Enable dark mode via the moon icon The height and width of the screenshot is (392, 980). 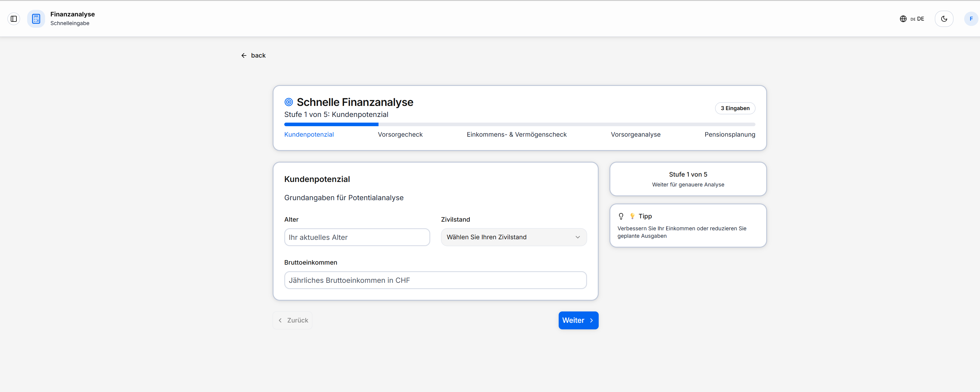tap(944, 18)
